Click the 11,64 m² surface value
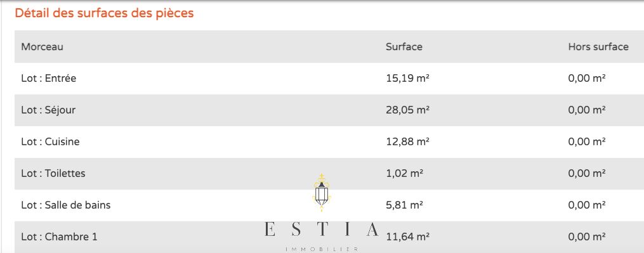 [408, 237]
